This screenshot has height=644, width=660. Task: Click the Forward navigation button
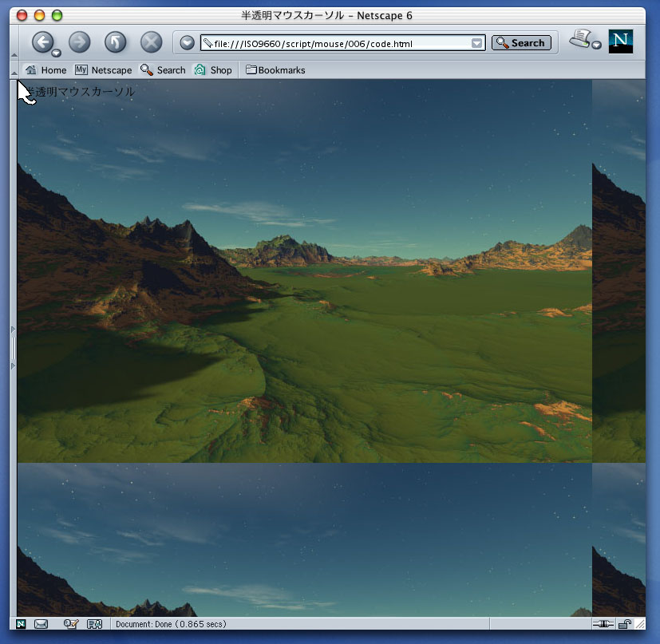[x=80, y=42]
